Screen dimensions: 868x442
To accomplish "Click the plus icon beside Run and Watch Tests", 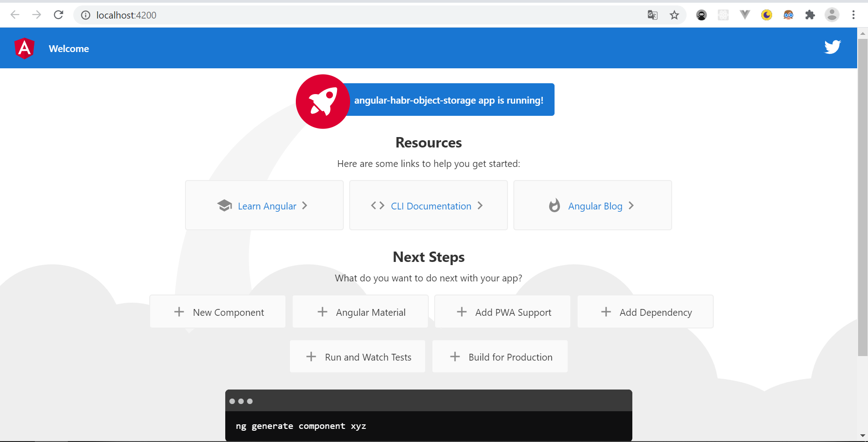I will [x=311, y=356].
